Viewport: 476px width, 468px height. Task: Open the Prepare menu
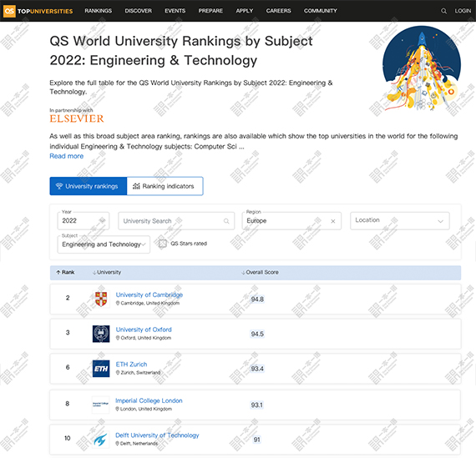coord(210,11)
